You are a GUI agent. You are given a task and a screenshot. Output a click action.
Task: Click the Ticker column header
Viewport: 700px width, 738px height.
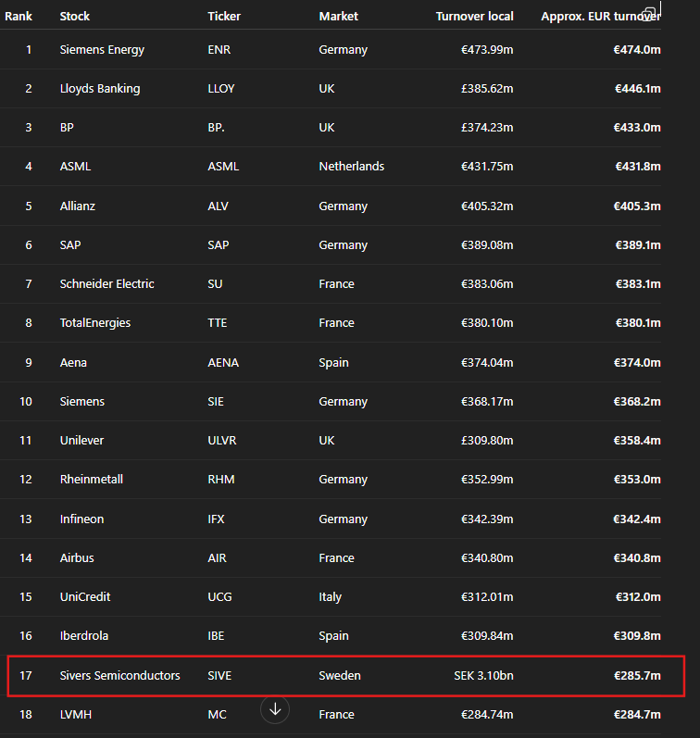(224, 17)
